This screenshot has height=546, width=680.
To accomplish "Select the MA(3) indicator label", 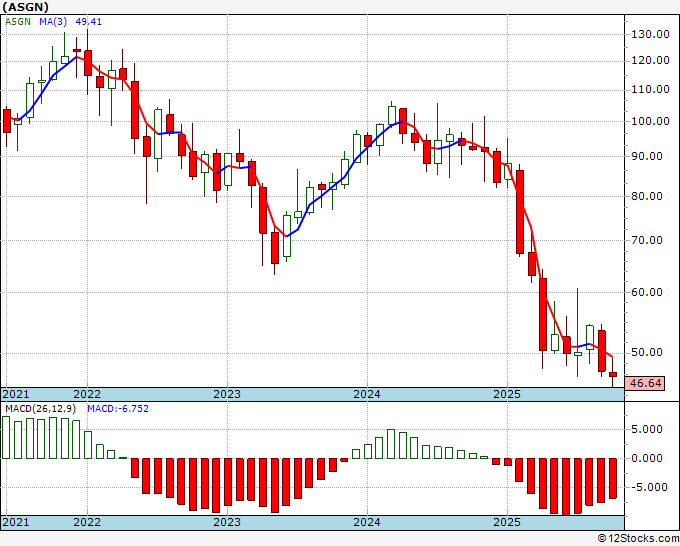I will (53, 22).
